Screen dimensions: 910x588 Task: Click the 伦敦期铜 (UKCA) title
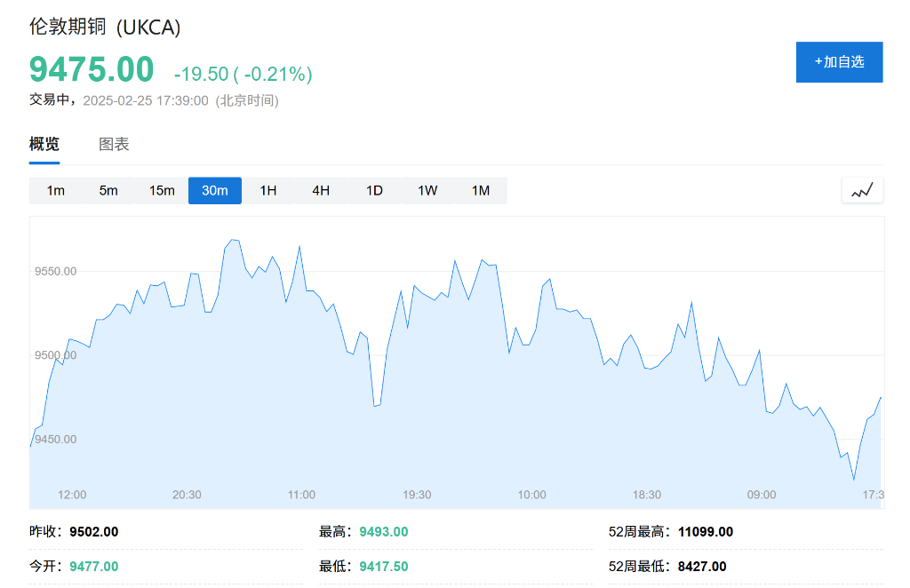[105, 27]
